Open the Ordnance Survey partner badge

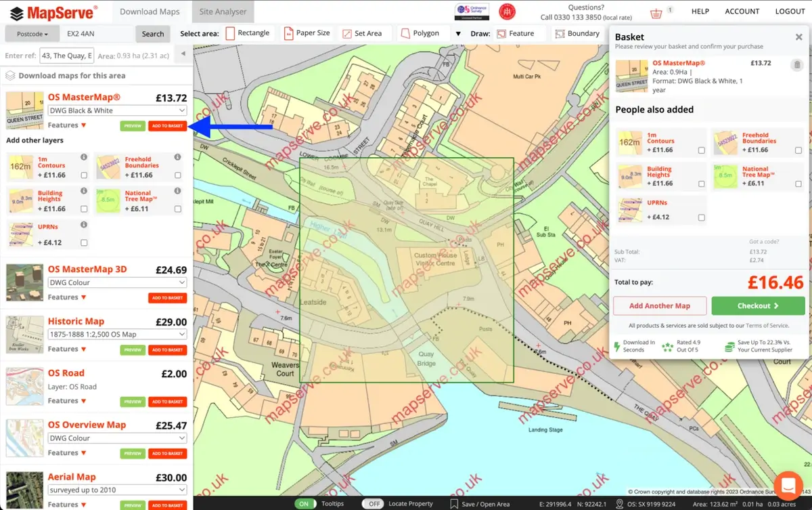pos(472,12)
